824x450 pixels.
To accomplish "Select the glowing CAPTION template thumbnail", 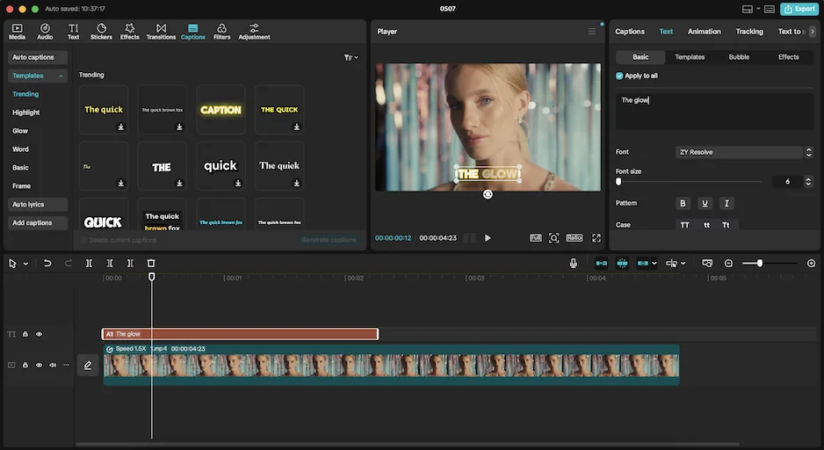I will tap(221, 109).
